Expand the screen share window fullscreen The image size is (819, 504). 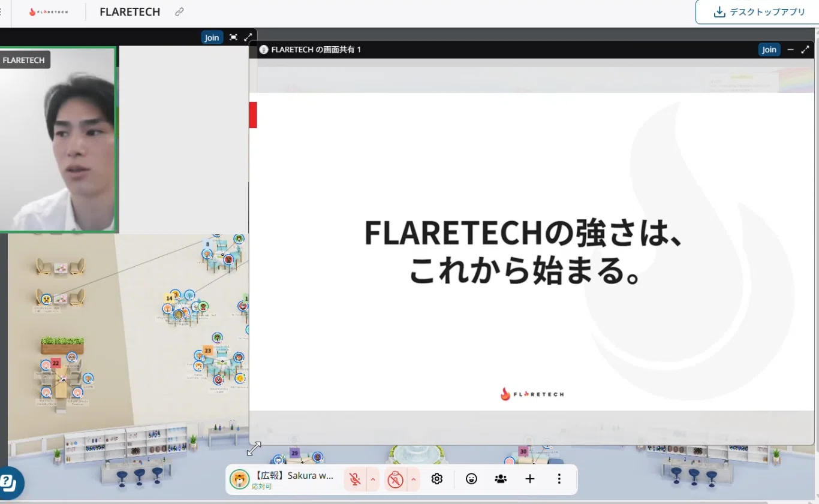[805, 50]
